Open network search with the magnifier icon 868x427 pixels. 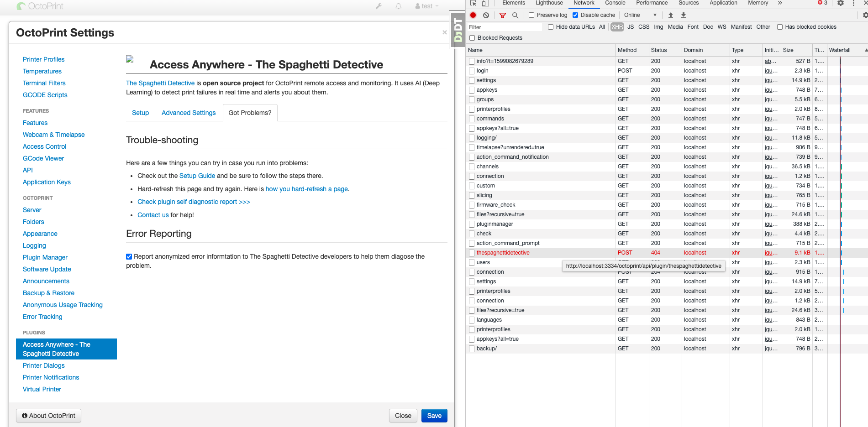click(x=515, y=15)
